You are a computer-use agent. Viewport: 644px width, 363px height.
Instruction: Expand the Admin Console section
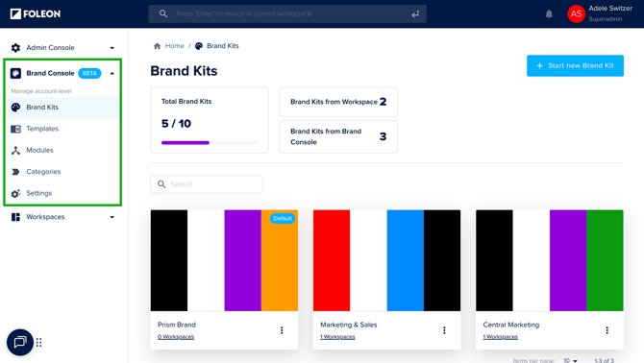(111, 48)
